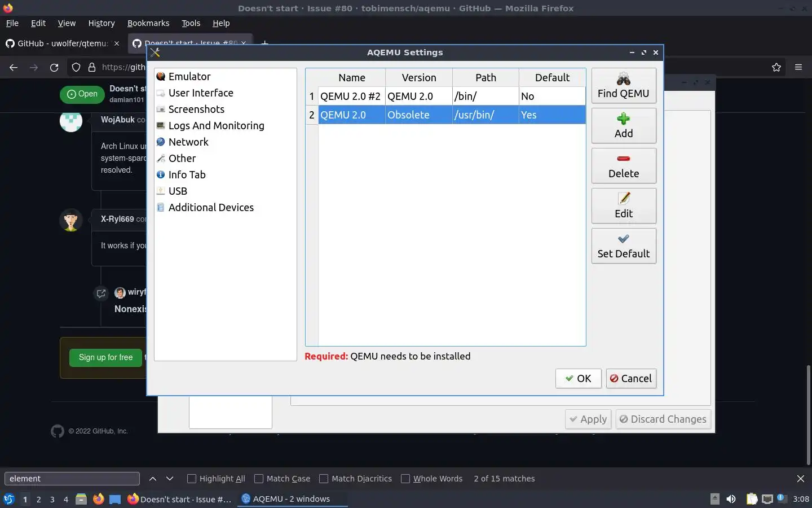The image size is (812, 508).
Task: Close the find bar
Action: (801, 479)
